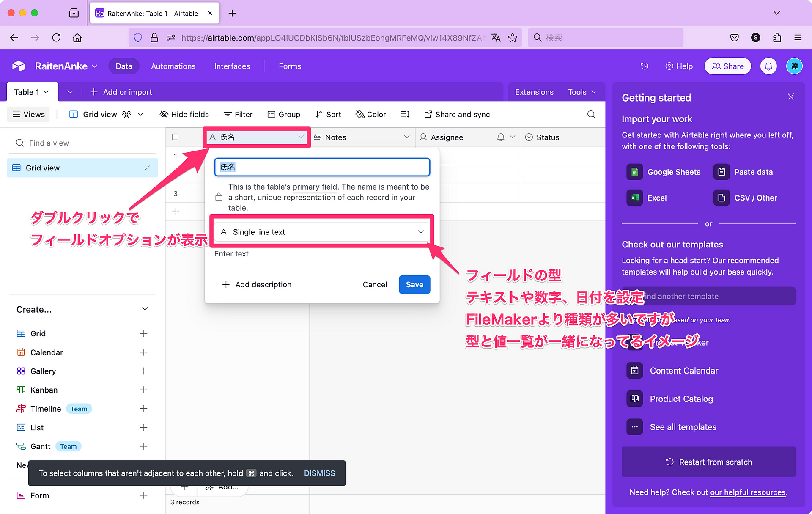
Task: Open the Group menu
Action: point(284,114)
